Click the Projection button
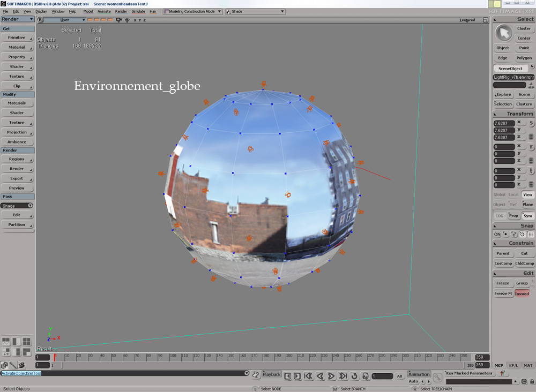This screenshot has height=392, width=536. [x=17, y=132]
